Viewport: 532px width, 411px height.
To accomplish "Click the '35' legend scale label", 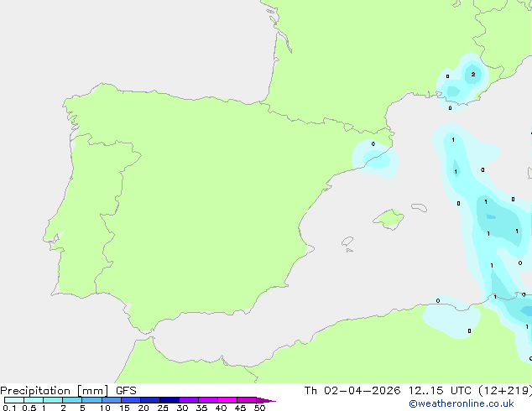I will (x=201, y=408).
